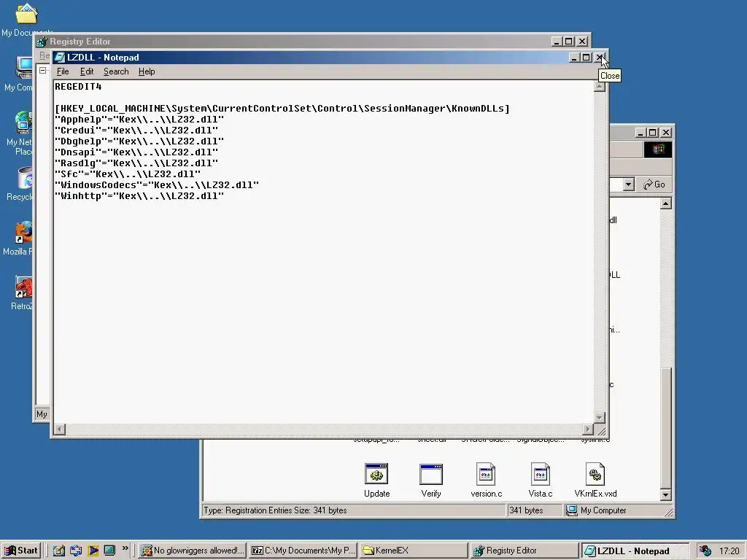Open the Help menu in Notepad
This screenshot has height=560, width=747.
point(146,71)
